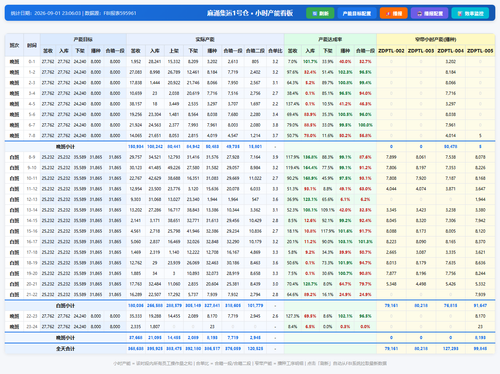Click time slot cell 0-1
The image size is (500, 374).
32,62
